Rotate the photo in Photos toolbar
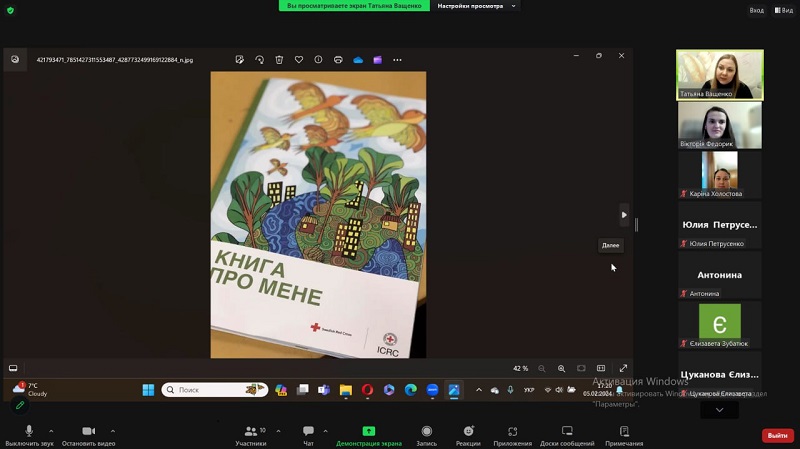 click(x=259, y=60)
